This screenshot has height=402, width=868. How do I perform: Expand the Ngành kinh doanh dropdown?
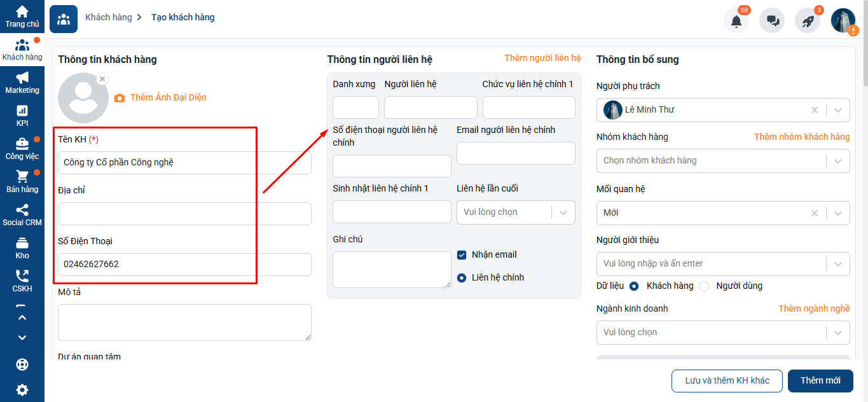coord(723,333)
